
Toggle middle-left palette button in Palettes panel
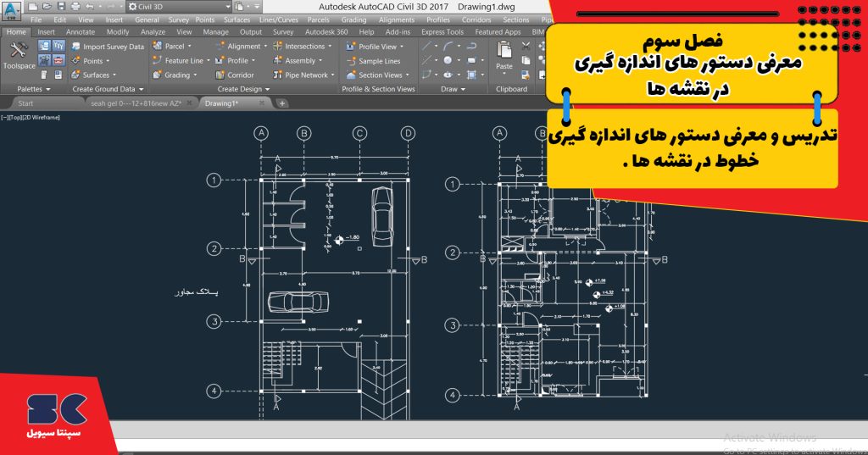click(44, 60)
